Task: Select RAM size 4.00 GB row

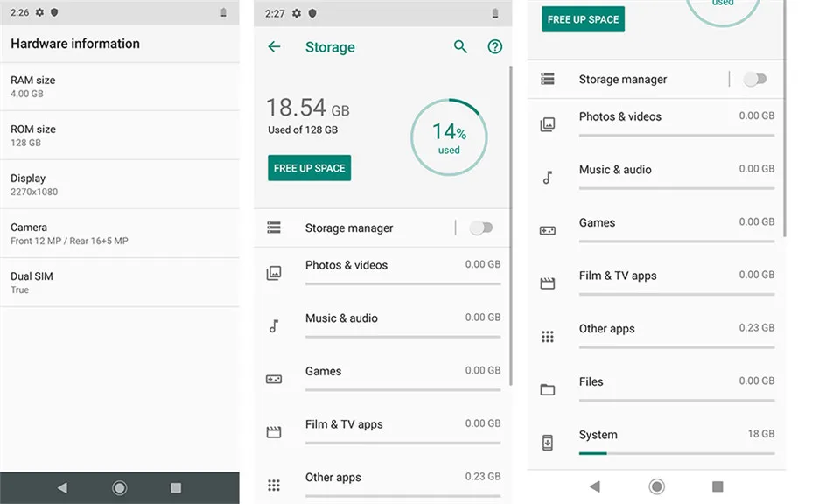Action: pyautogui.click(x=120, y=87)
